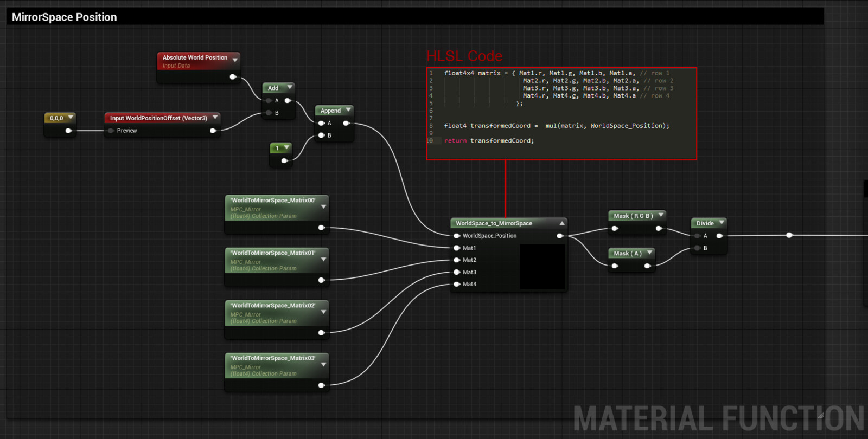Image resolution: width=868 pixels, height=439 pixels.
Task: Click the 'return transformedCoord;' code line
Action: (x=489, y=141)
